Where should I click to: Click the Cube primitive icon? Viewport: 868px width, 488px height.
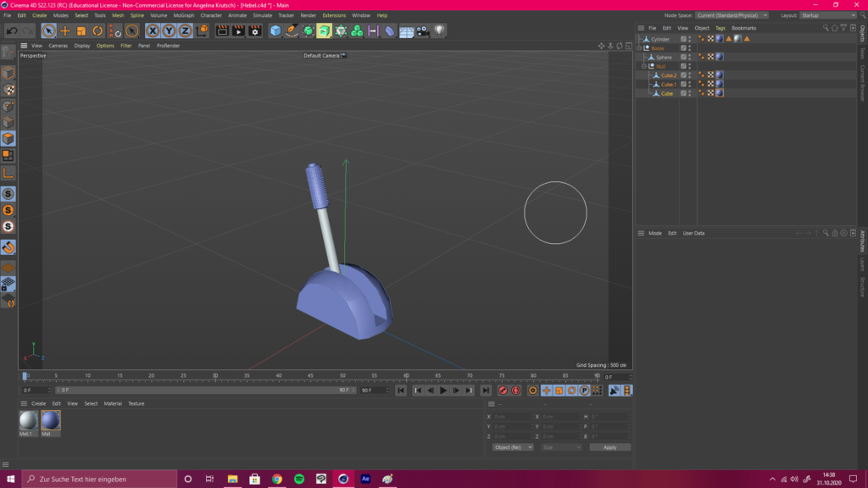click(275, 31)
